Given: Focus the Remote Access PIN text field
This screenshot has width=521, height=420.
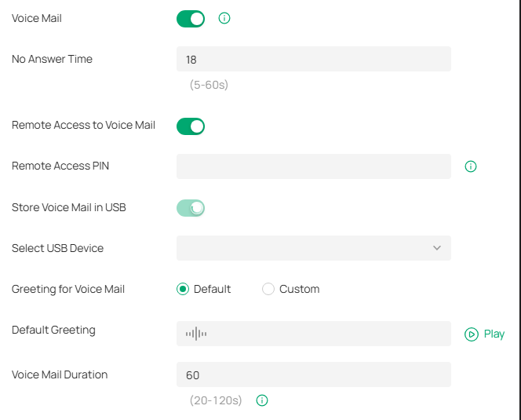Looking at the screenshot, I should [313, 166].
